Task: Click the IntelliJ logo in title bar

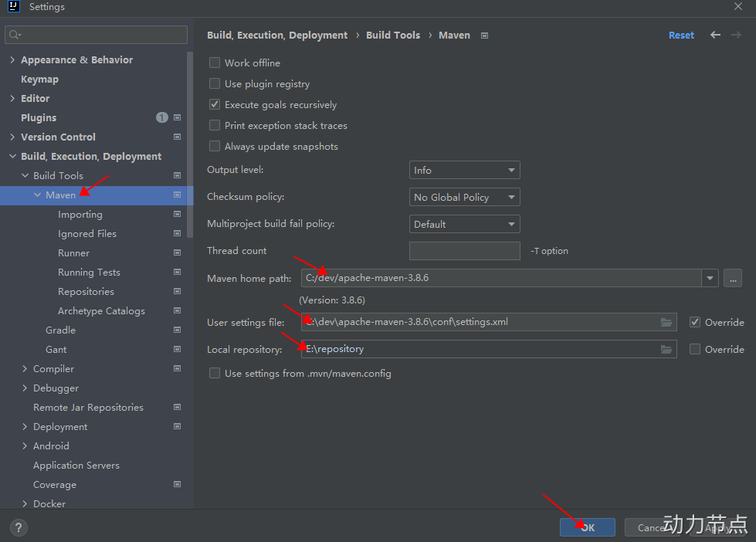Action: point(13,6)
